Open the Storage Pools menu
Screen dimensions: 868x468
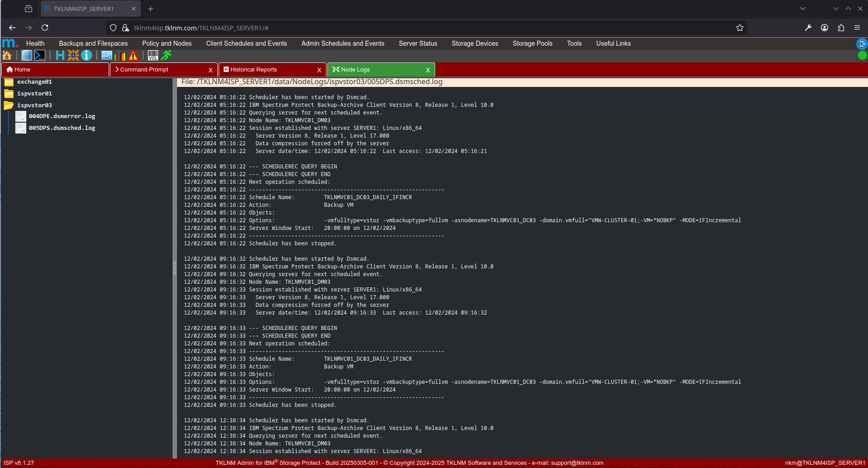[x=532, y=43]
